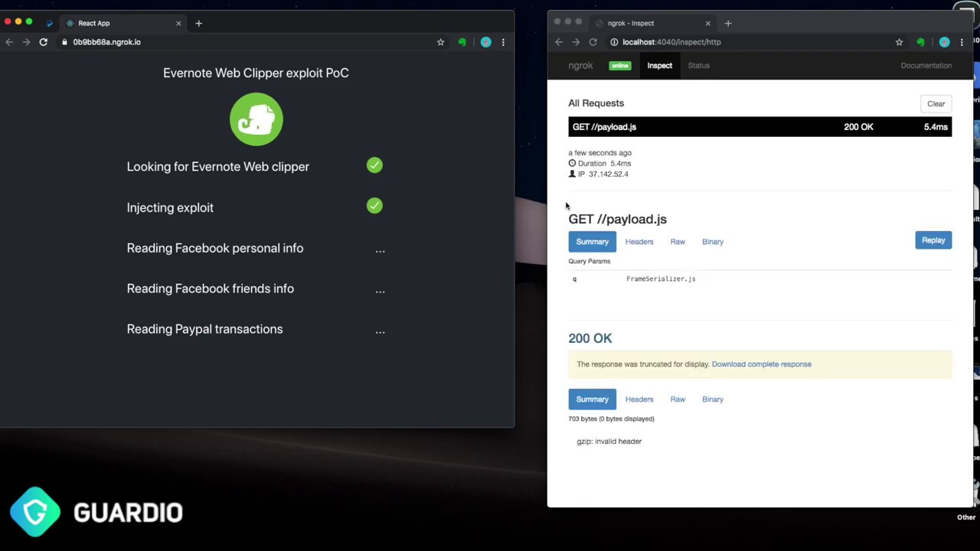Click Reading Facebook personal info text
This screenshot has height=551, width=980.
pos(215,248)
